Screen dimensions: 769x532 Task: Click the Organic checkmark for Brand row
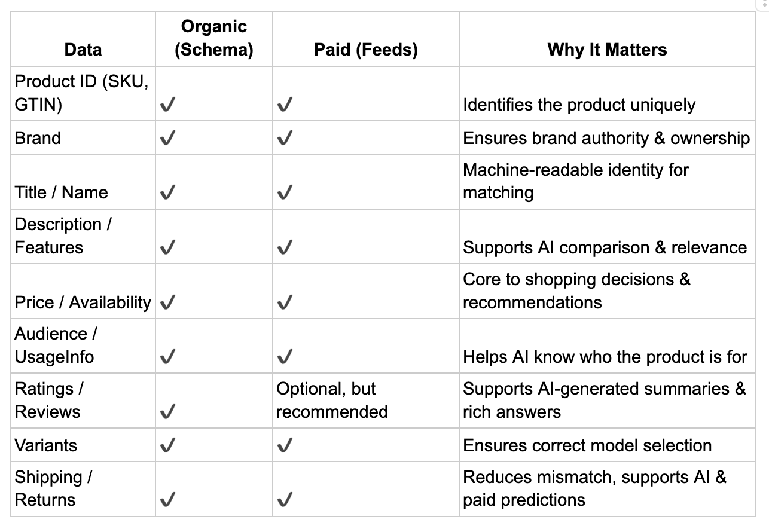168,139
